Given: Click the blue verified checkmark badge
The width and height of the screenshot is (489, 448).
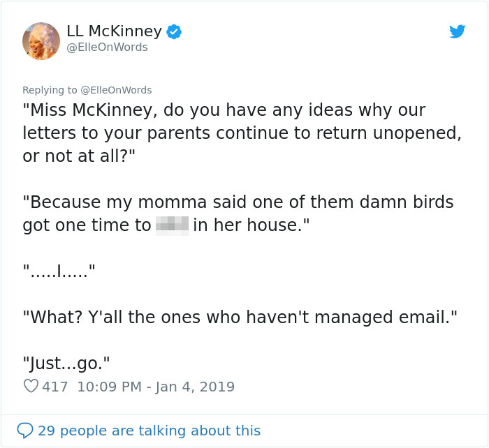Looking at the screenshot, I should [x=175, y=31].
